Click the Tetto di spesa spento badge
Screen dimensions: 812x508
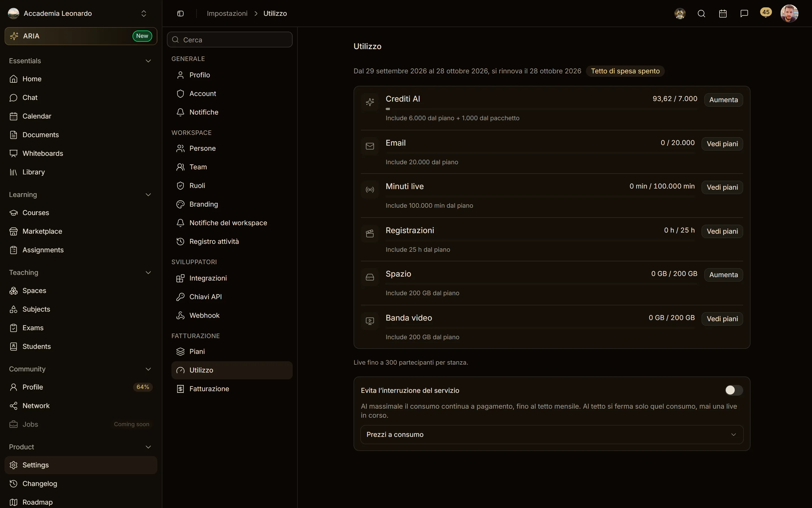click(x=625, y=71)
